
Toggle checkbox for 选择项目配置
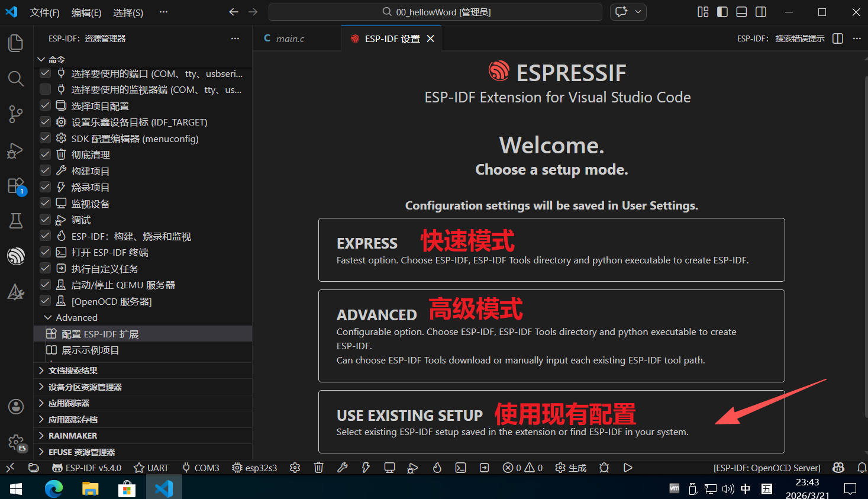[45, 105]
